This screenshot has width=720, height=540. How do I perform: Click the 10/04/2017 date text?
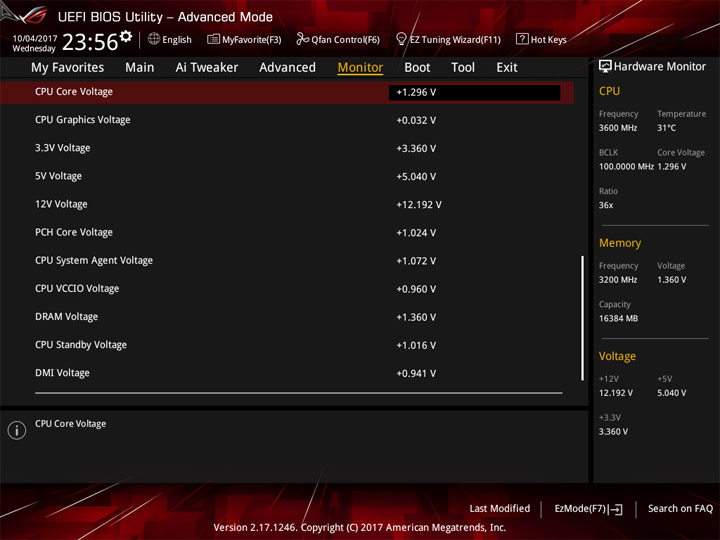pyautogui.click(x=35, y=38)
